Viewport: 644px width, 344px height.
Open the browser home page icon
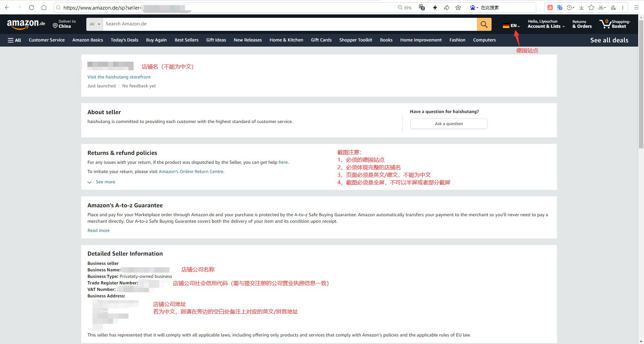coord(44,7)
